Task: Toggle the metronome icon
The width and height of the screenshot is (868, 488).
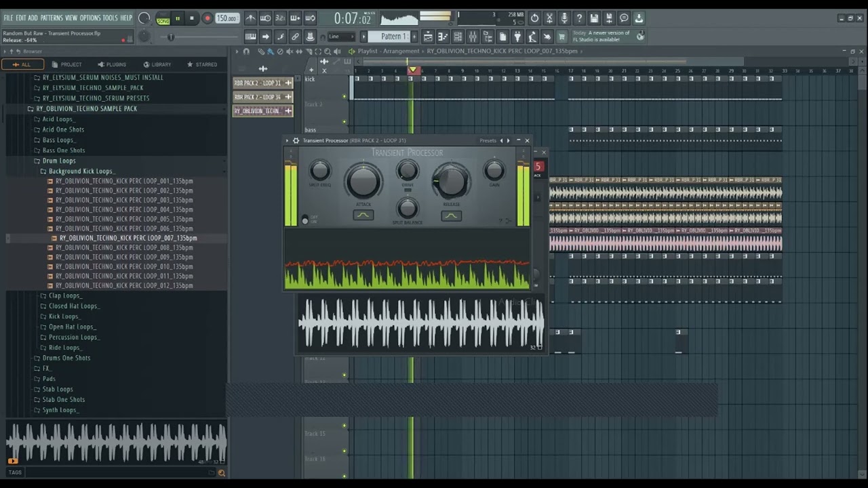Action: click(x=251, y=18)
